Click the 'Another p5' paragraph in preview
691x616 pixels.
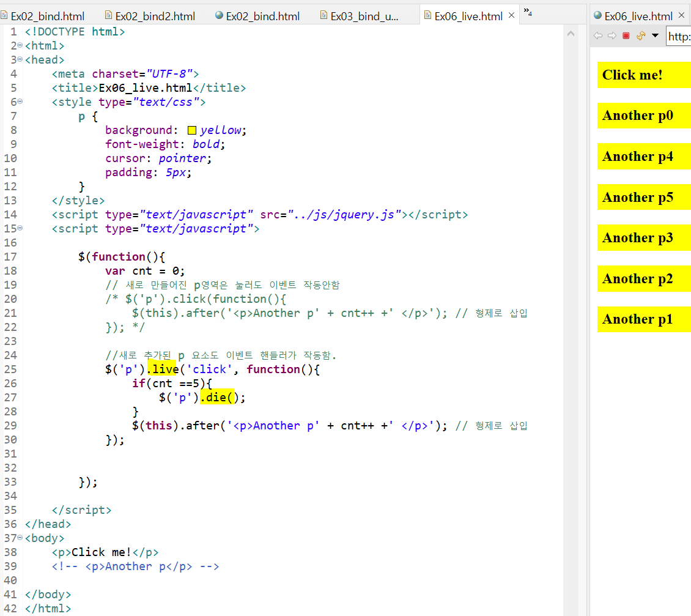click(644, 197)
